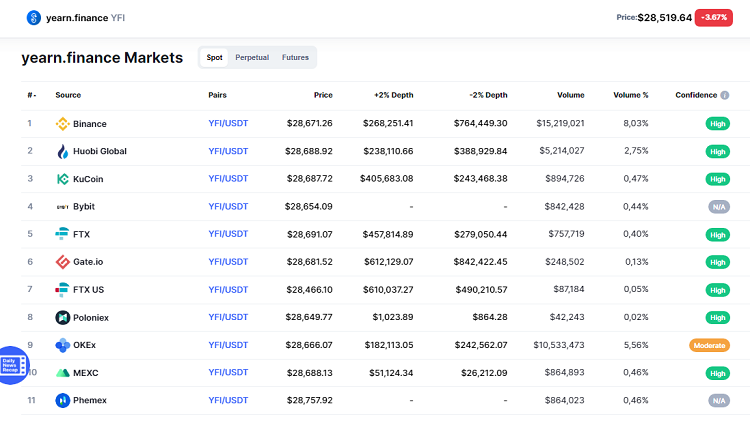Screen dimensions: 750x421
Task: Click the KuCoin exchange icon
Action: pos(62,179)
